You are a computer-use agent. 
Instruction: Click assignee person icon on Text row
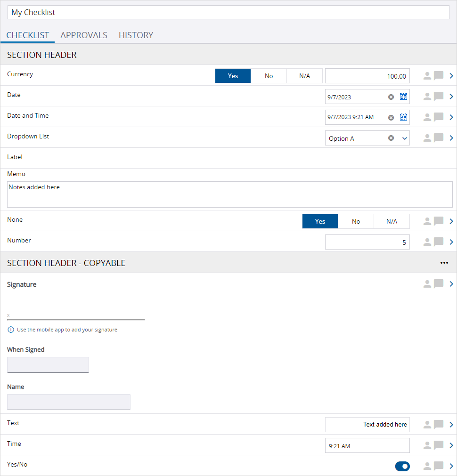pos(427,425)
